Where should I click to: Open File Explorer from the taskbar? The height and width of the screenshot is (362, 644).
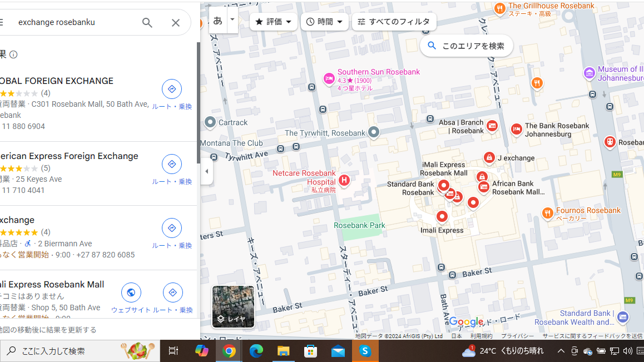[283, 351]
